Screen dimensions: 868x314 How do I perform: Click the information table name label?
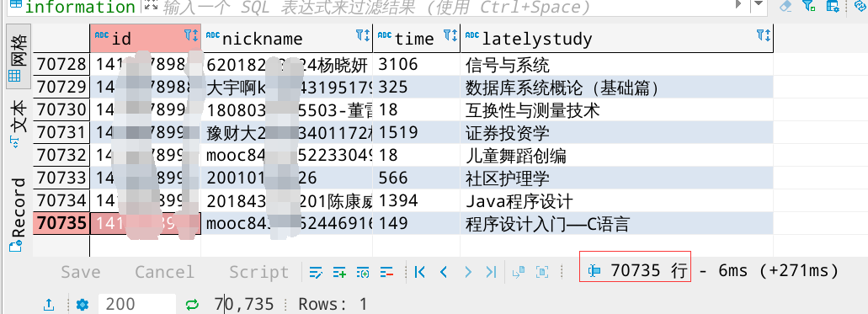[80, 7]
